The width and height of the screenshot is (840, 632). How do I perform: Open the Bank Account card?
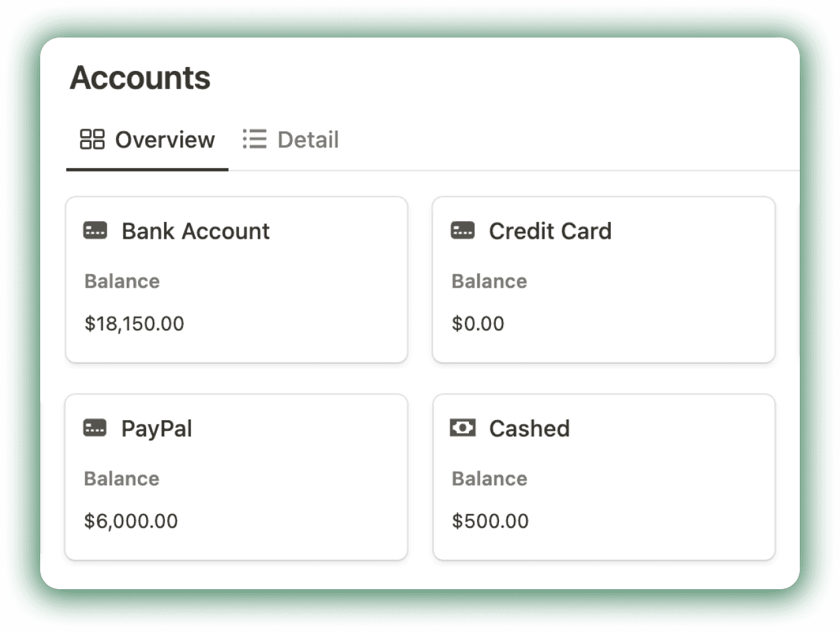click(x=236, y=279)
